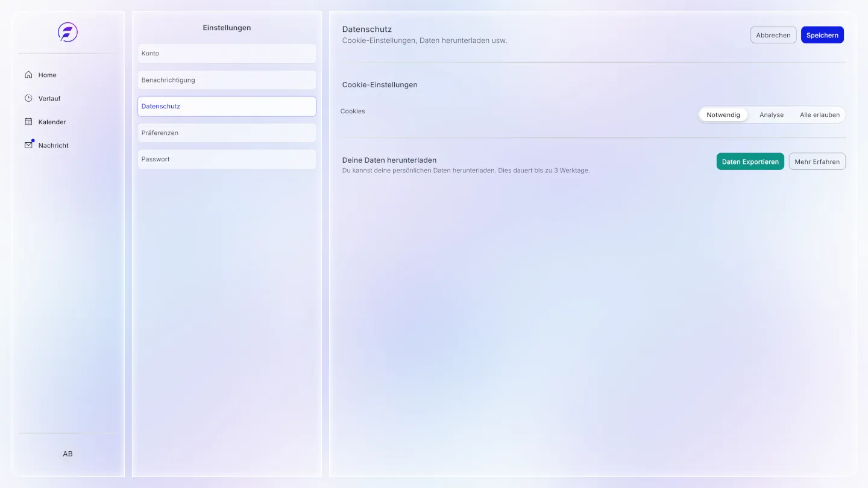This screenshot has height=488, width=868.
Task: Click the Kalender label in sidebar
Action: coord(52,122)
